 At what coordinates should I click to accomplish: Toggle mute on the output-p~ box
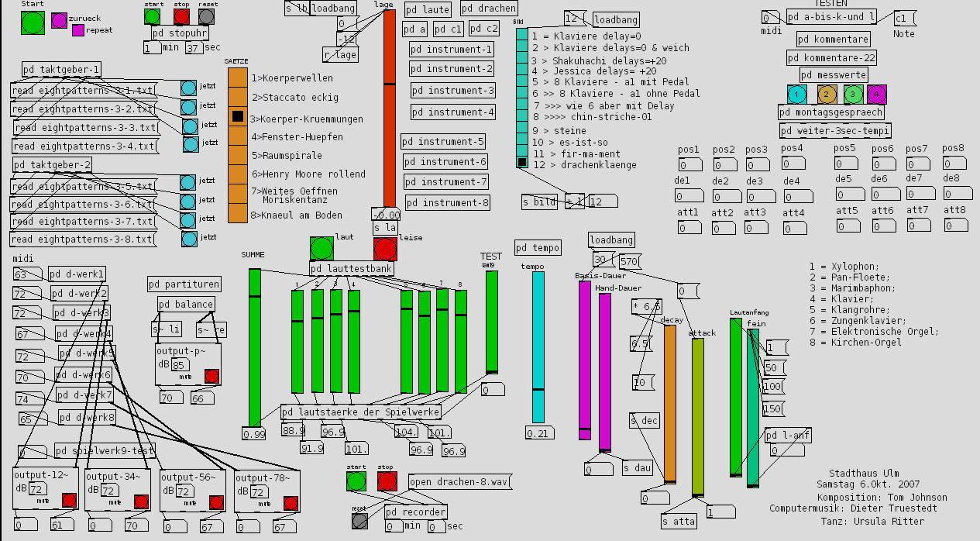click(x=211, y=376)
